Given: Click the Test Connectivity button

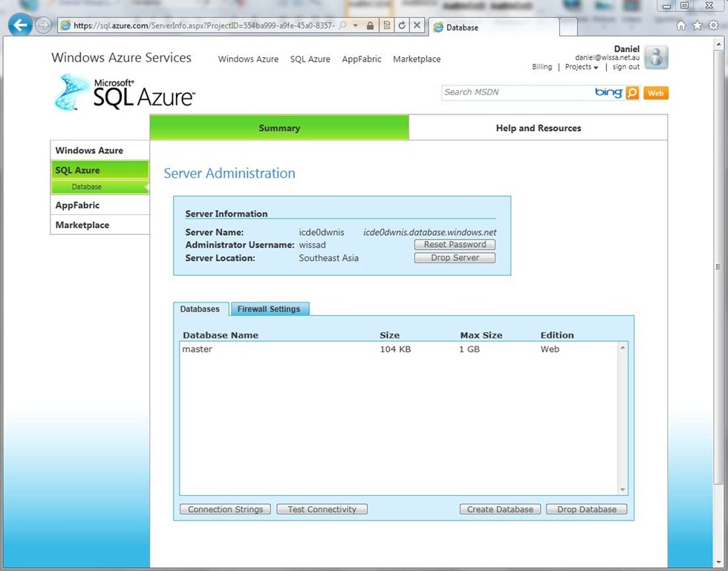Looking at the screenshot, I should tap(322, 509).
